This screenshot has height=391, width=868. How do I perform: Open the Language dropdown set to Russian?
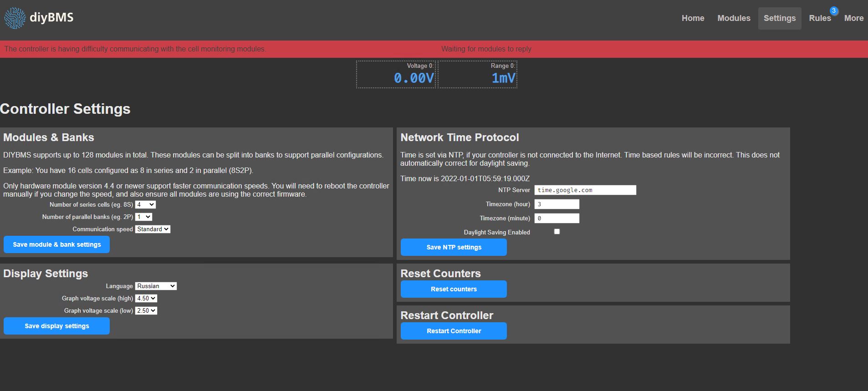tap(156, 286)
